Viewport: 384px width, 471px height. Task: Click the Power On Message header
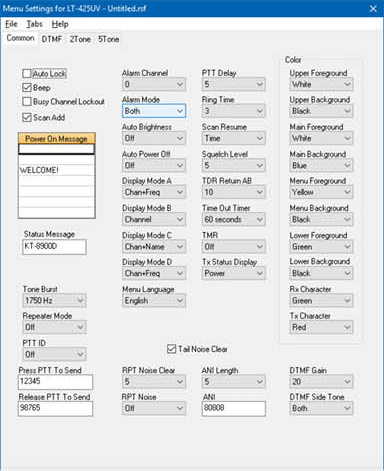click(x=56, y=138)
